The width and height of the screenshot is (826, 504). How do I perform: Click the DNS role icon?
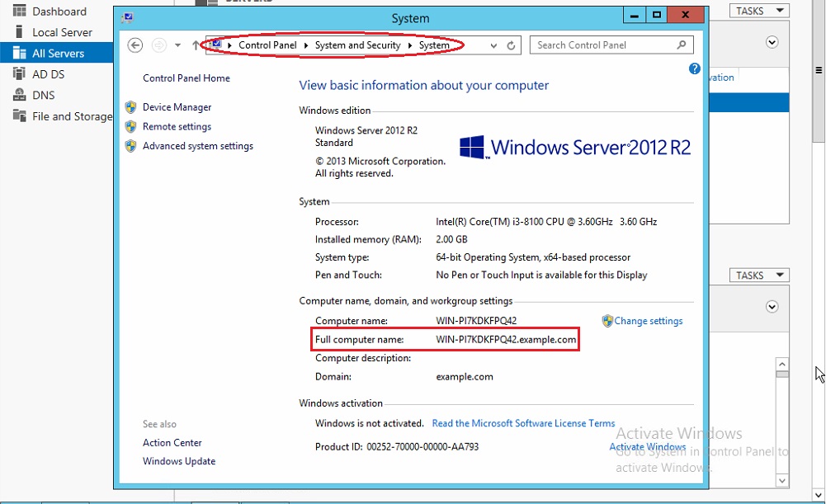coord(20,95)
